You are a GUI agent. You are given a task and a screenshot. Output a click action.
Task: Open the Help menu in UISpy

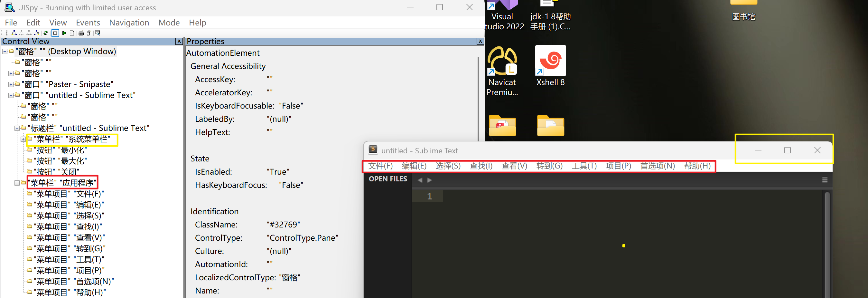coord(198,23)
